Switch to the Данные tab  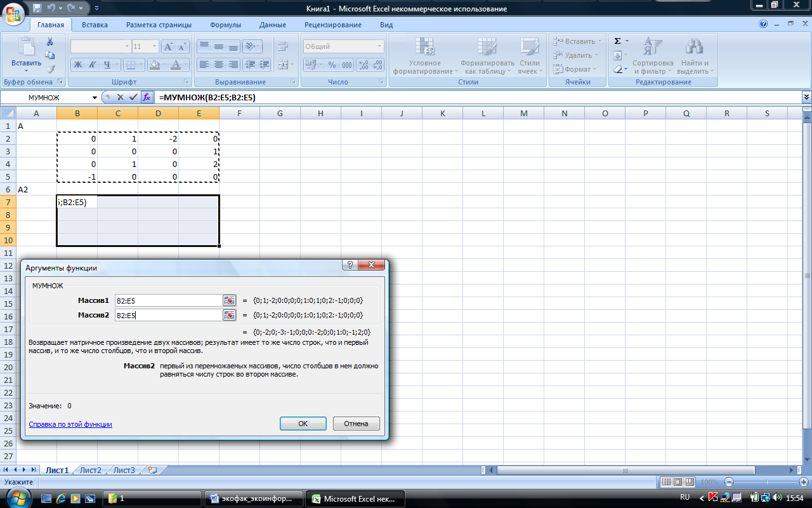point(273,25)
